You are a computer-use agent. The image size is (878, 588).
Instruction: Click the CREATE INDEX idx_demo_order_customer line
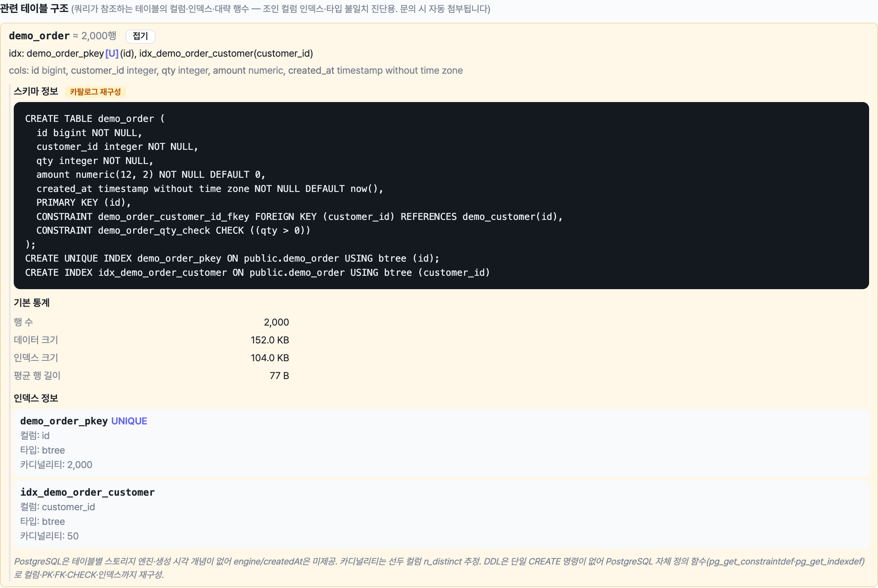tap(258, 273)
